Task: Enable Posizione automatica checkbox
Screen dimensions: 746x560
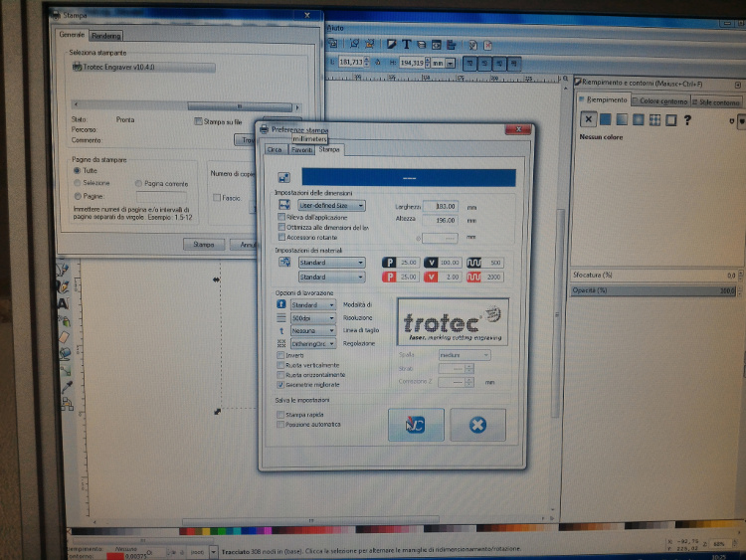Action: click(x=280, y=424)
